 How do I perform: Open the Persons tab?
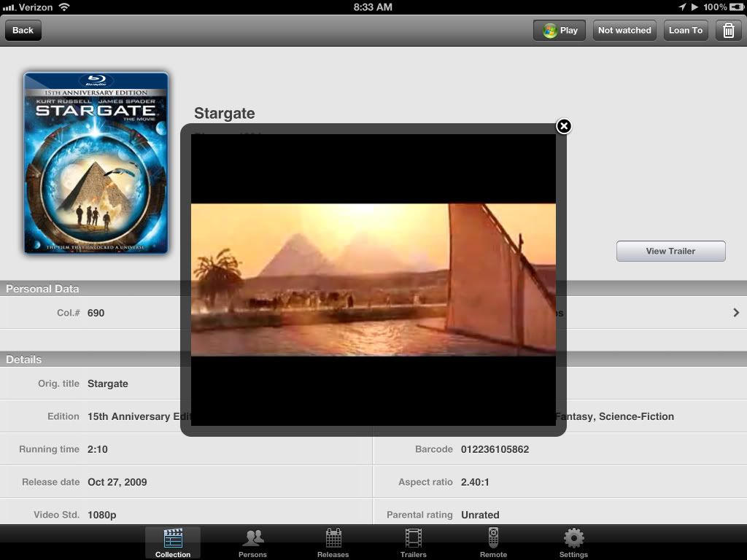252,542
